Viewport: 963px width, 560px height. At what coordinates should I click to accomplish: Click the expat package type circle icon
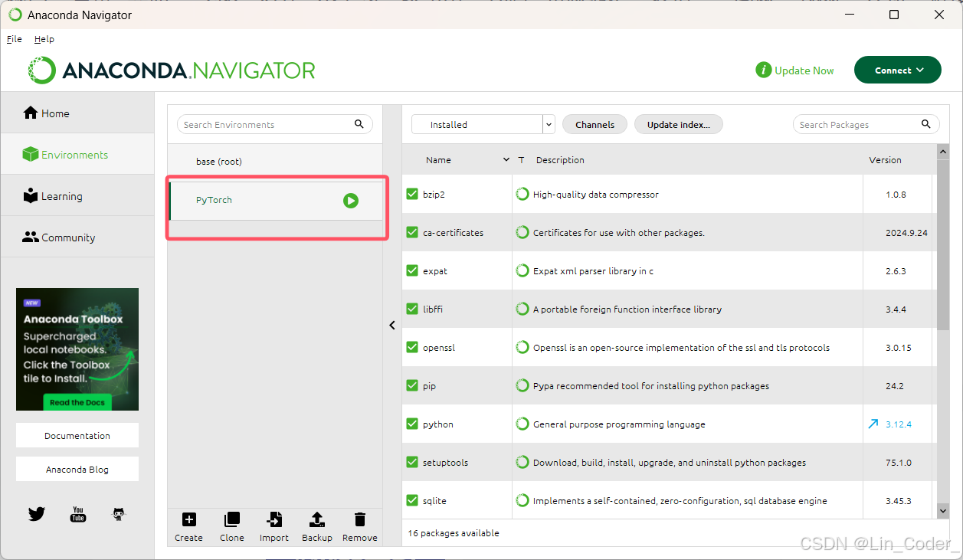coord(522,270)
